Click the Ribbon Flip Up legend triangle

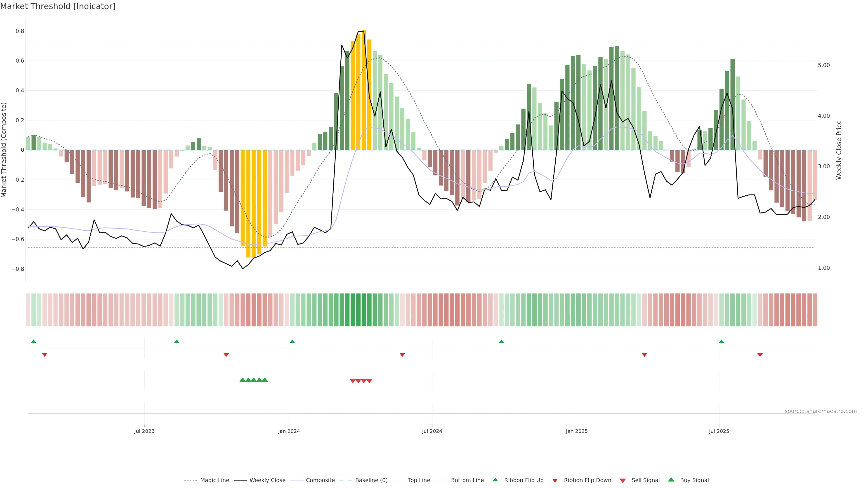point(495,480)
